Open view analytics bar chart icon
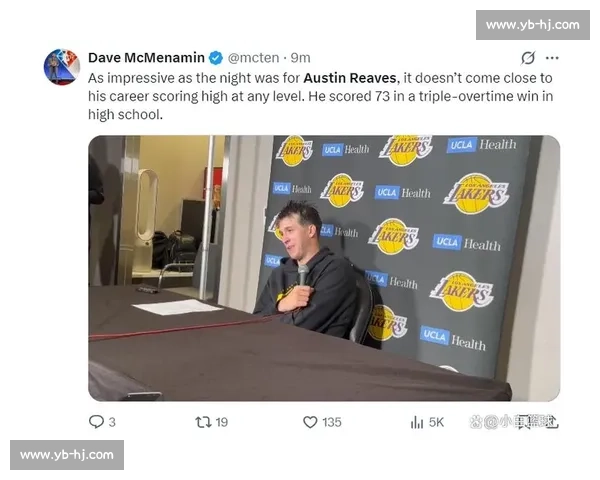 (417, 423)
